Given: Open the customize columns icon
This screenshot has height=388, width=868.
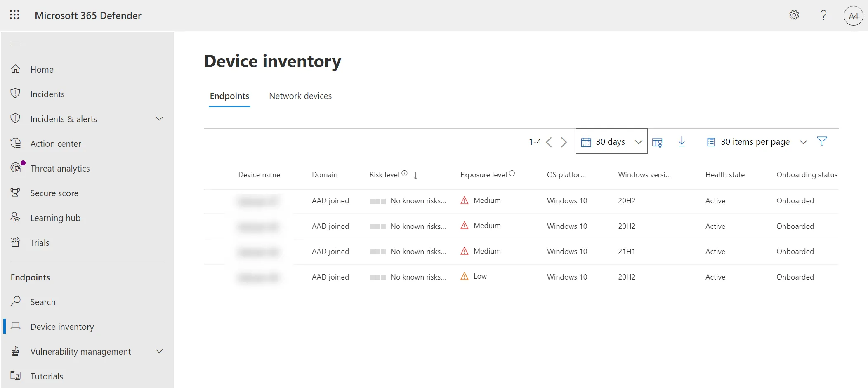Looking at the screenshot, I should tap(657, 142).
